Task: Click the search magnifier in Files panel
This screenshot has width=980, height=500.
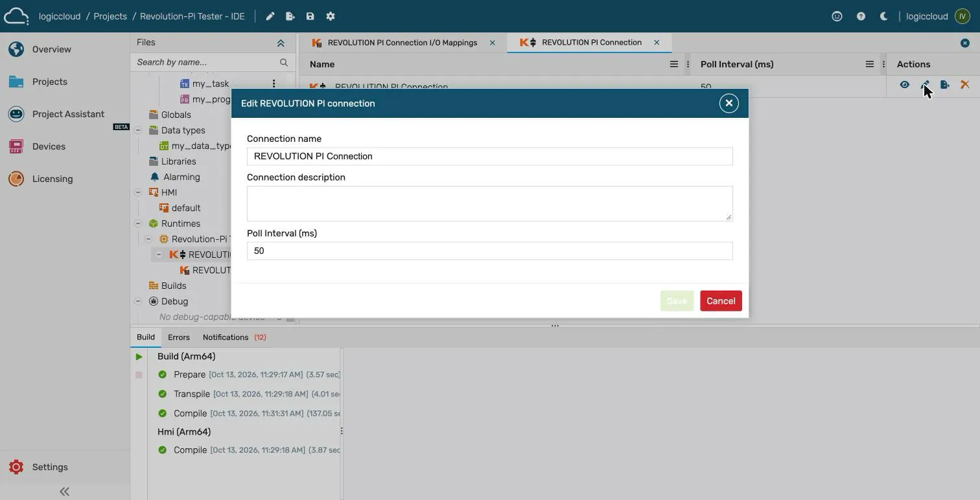Action: (284, 62)
